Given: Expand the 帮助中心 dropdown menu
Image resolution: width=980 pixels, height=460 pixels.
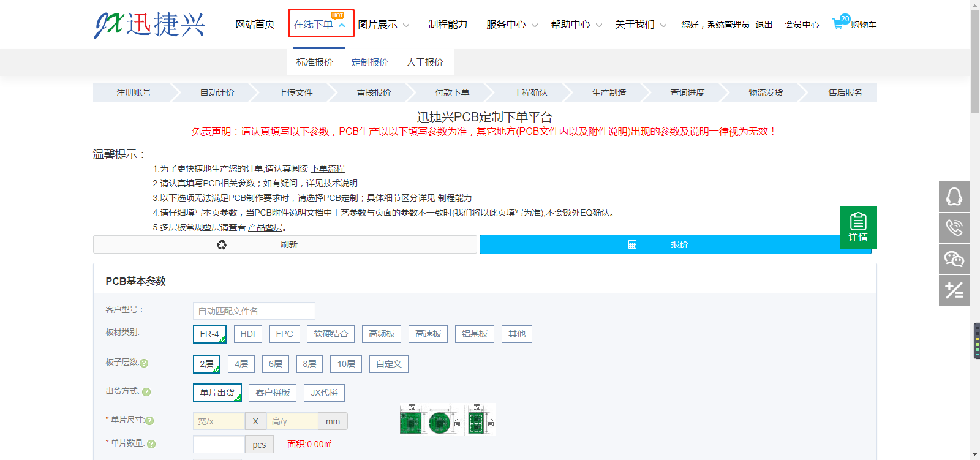Looking at the screenshot, I should click(576, 25).
